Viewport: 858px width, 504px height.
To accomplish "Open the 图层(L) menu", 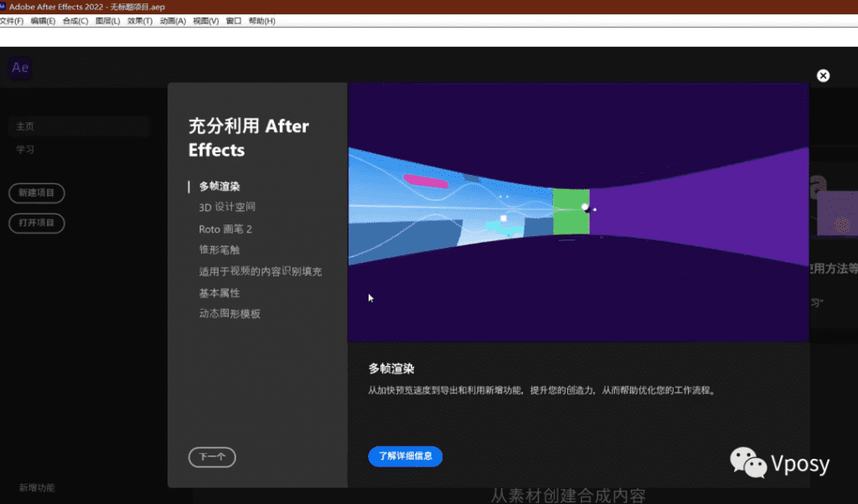I will click(107, 21).
